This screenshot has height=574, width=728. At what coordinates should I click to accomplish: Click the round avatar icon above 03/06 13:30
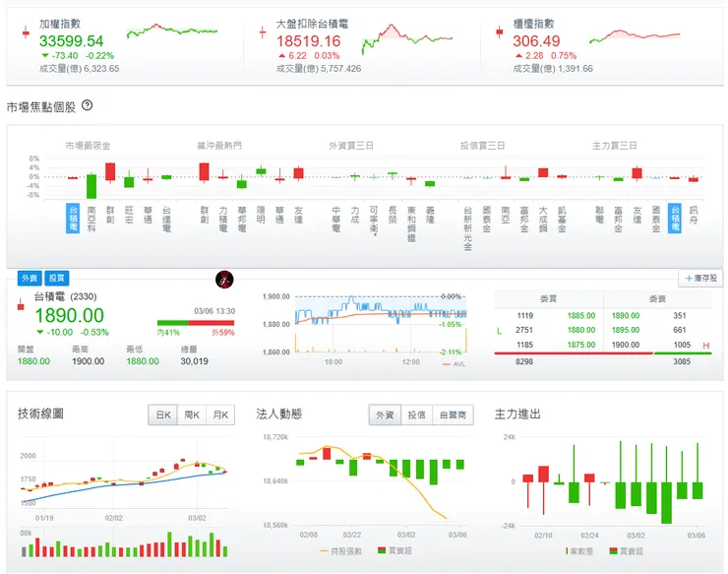[x=224, y=280]
